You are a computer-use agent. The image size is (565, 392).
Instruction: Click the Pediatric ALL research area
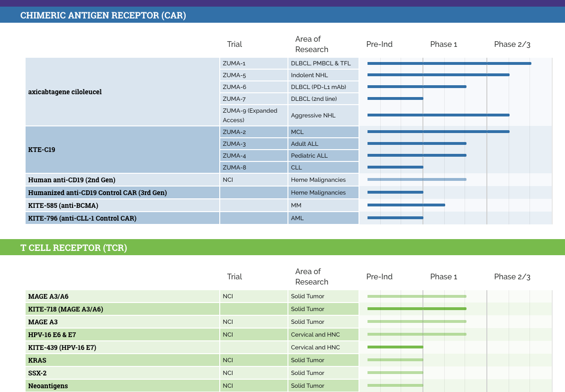(x=323, y=156)
